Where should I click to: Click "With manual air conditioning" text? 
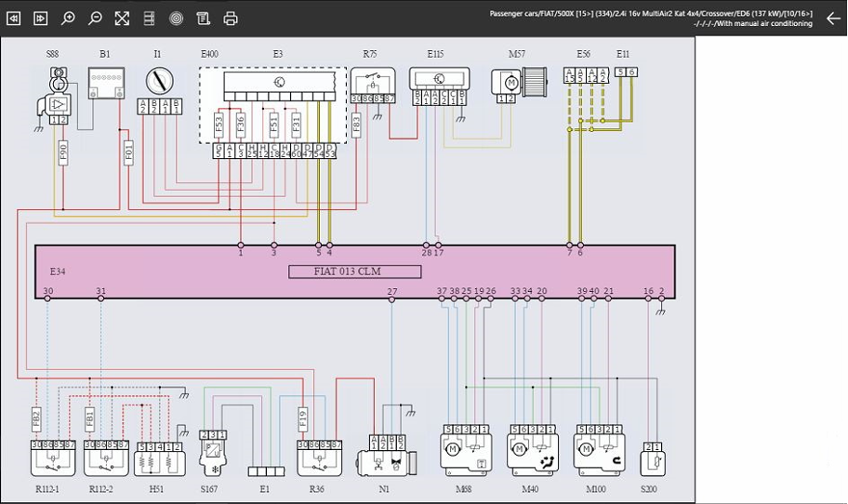pyautogui.click(x=764, y=24)
